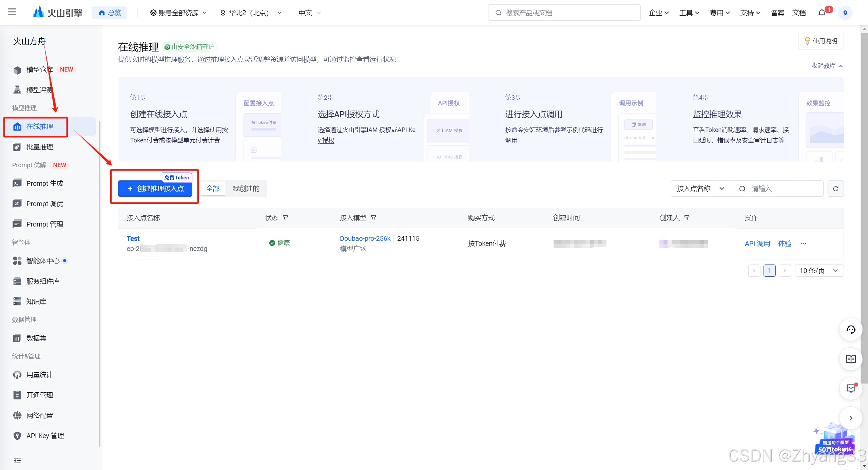Click the notification bell icon
Viewport: 868px width, 470px height.
(x=822, y=13)
